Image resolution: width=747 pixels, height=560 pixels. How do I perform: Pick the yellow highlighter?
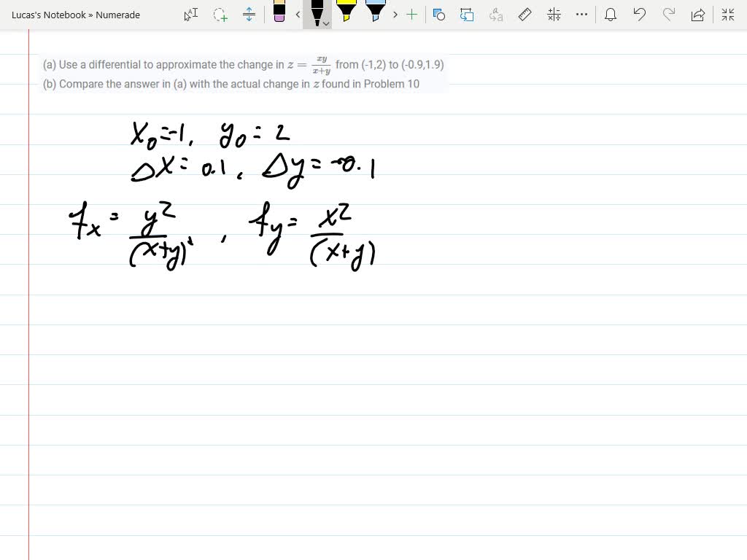pyautogui.click(x=348, y=13)
